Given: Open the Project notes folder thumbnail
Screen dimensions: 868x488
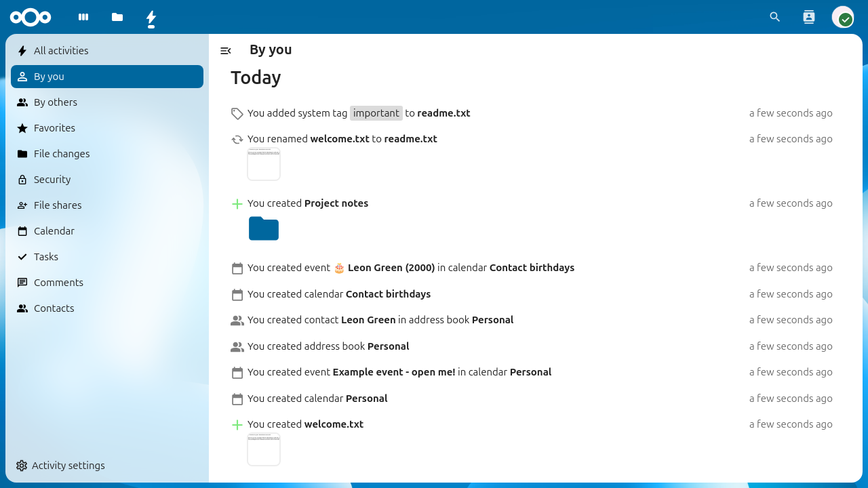Looking at the screenshot, I should pyautogui.click(x=264, y=228).
